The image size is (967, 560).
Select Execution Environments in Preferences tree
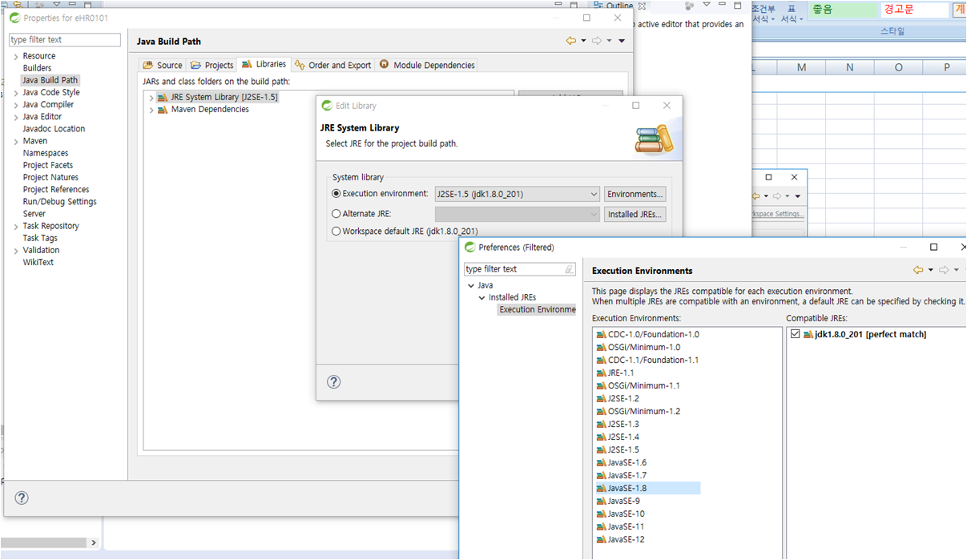(x=537, y=309)
